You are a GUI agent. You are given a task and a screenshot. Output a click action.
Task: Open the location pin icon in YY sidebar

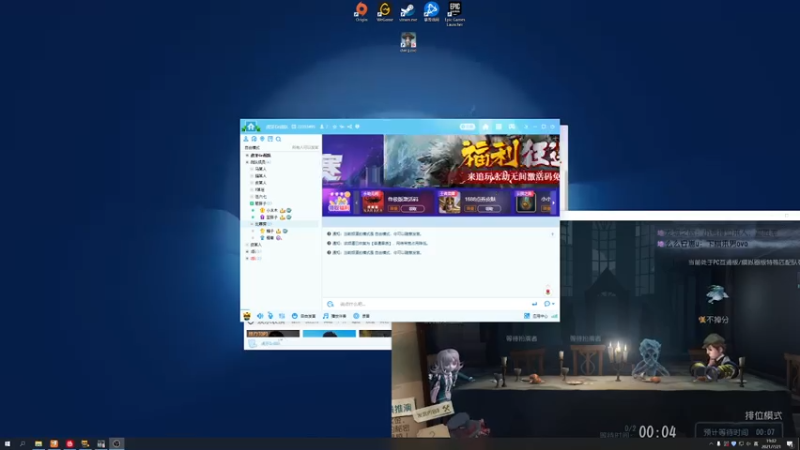262,139
